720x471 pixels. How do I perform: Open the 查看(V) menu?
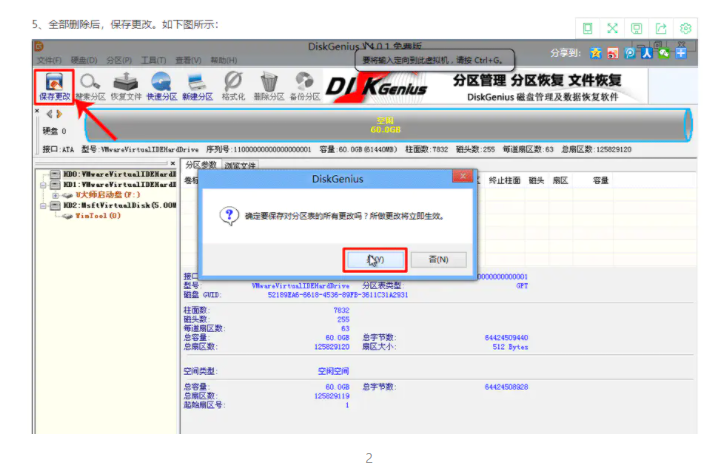[188, 60]
